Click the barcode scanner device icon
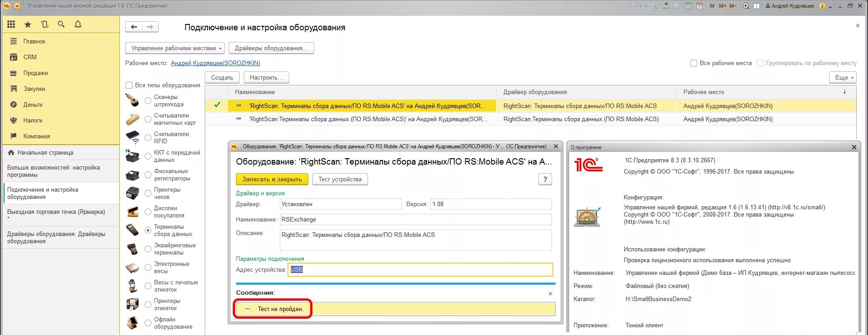The height and width of the screenshot is (335, 868). (x=132, y=100)
